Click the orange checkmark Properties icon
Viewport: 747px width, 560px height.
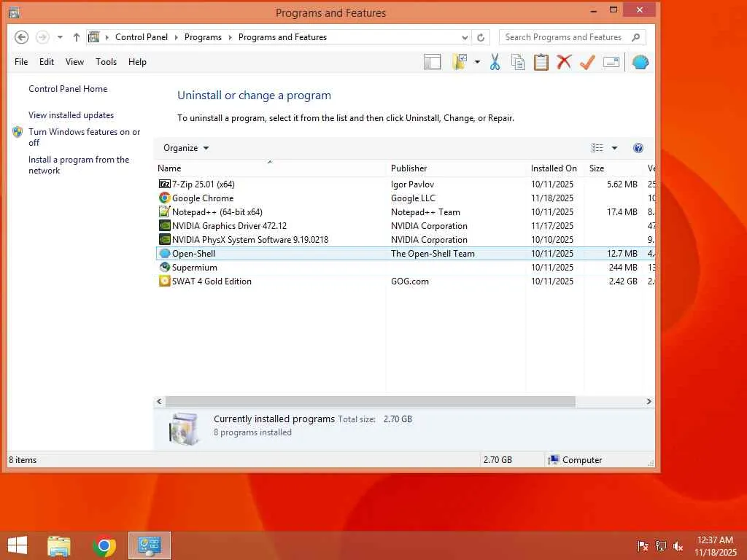click(x=587, y=62)
